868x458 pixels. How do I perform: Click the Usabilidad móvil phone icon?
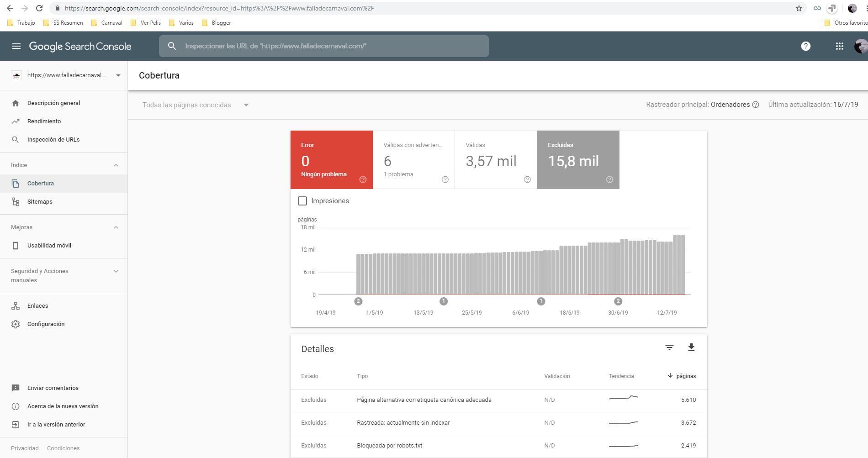(x=16, y=246)
